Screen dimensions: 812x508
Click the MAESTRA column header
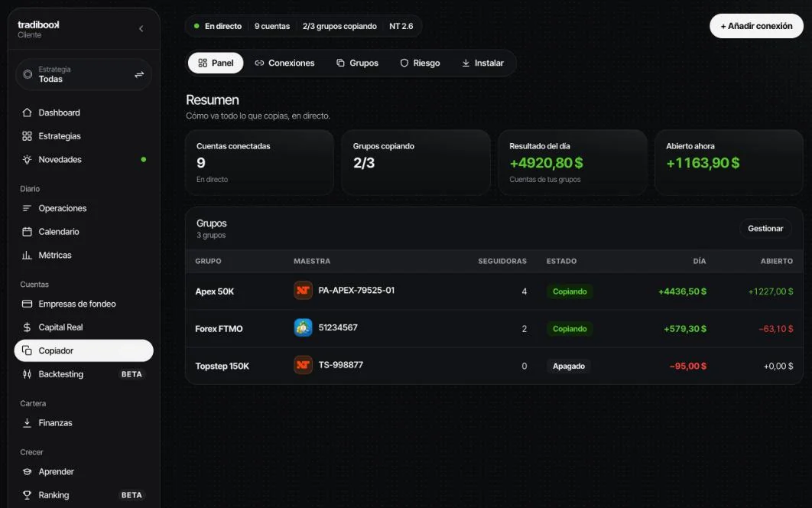pos(312,261)
